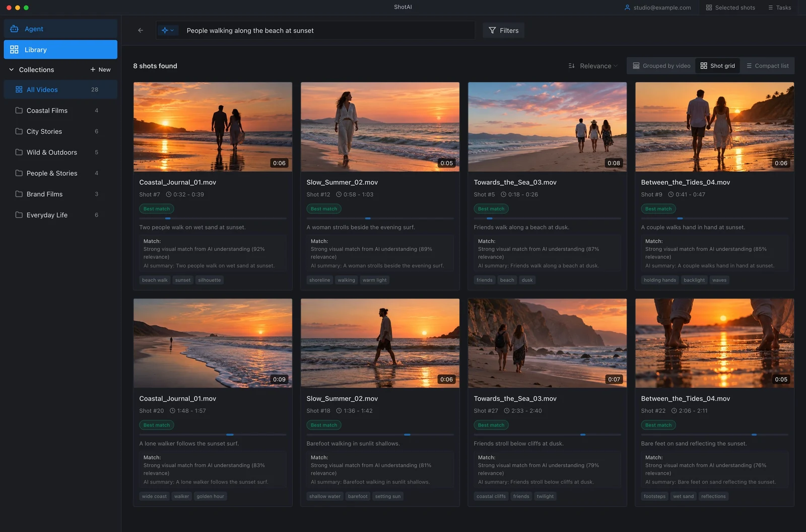
Task: Switch to Compact list view
Action: click(x=767, y=66)
